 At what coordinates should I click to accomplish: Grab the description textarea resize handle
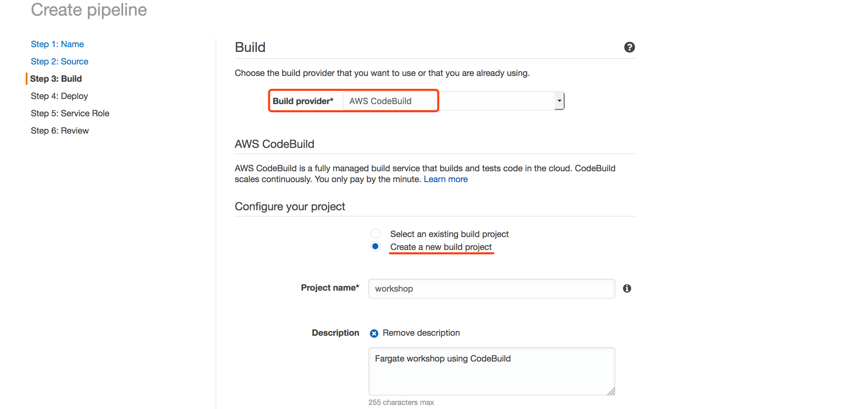[611, 392]
